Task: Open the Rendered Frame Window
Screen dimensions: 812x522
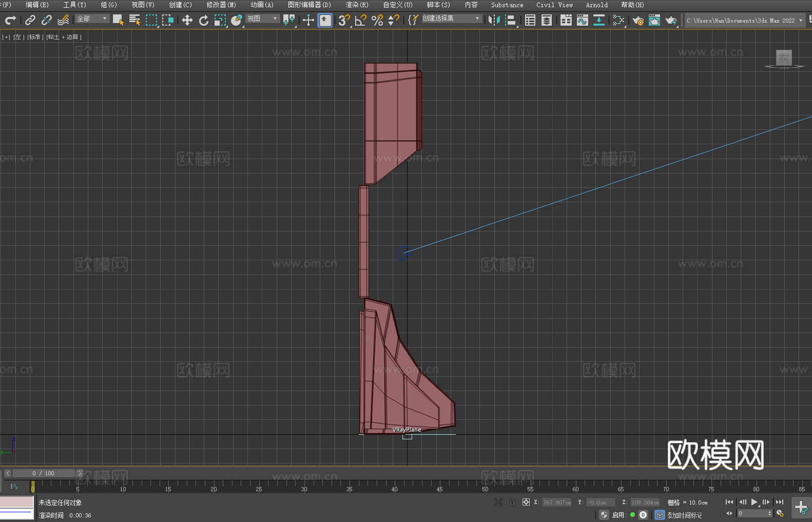Action: (654, 20)
